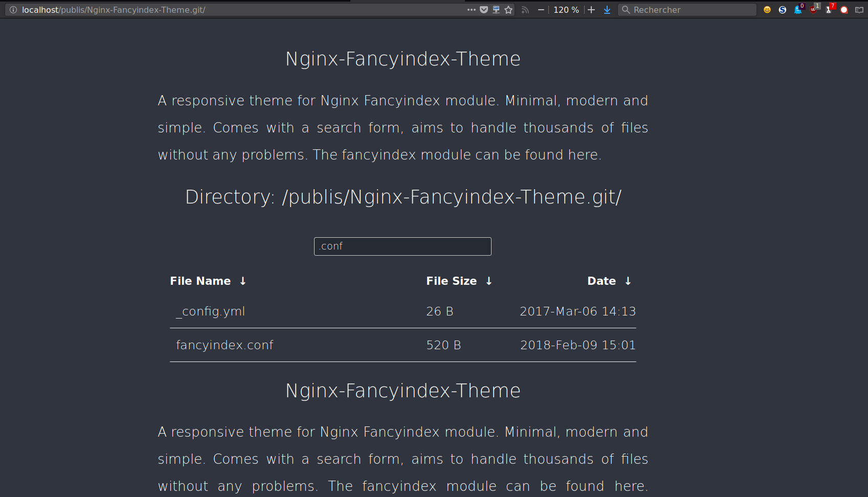Viewport: 868px width, 497px height.
Task: Click the monitor icon in the address bar
Action: point(496,10)
